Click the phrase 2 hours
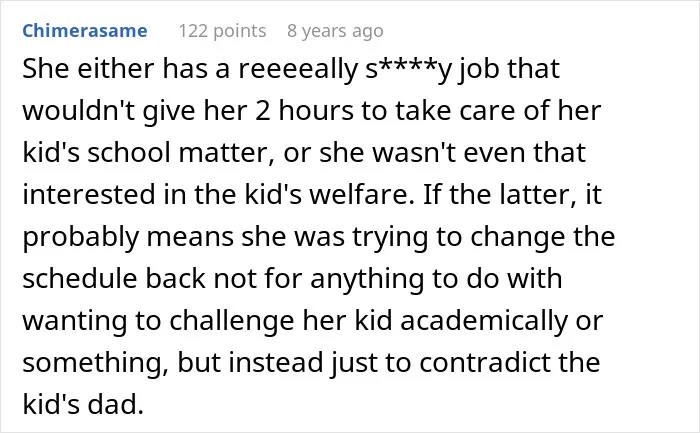The image size is (700, 433). click(304, 110)
